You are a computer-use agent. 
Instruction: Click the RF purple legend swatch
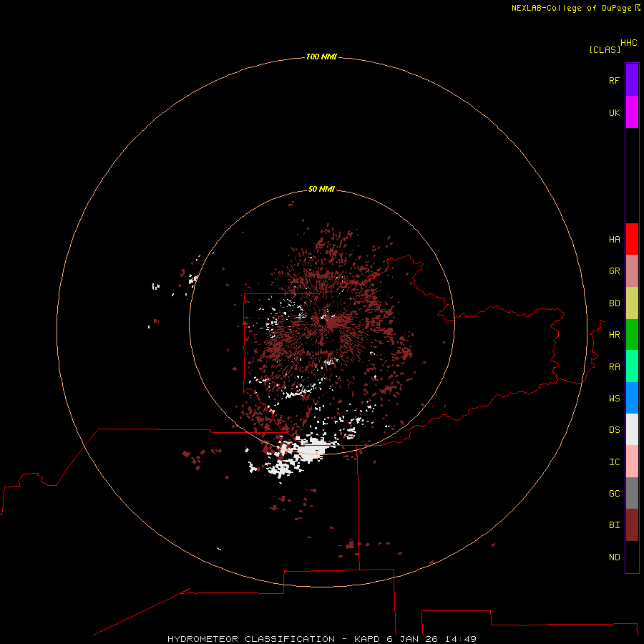tap(632, 80)
